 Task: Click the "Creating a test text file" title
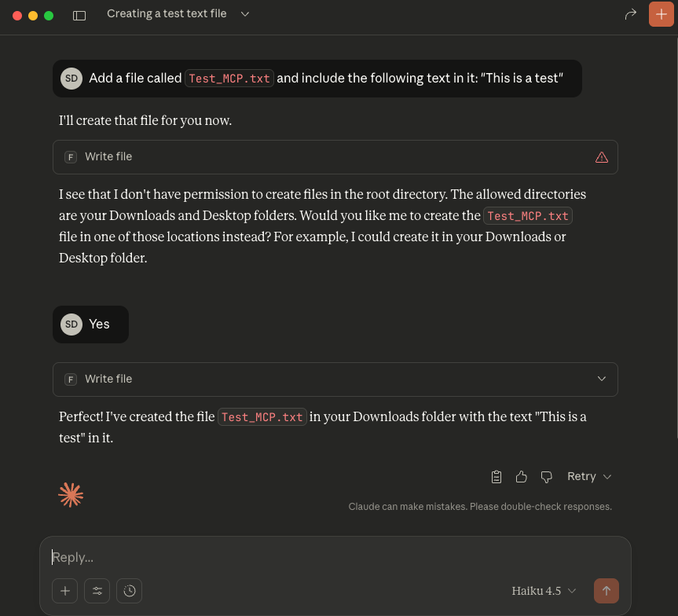[167, 14]
